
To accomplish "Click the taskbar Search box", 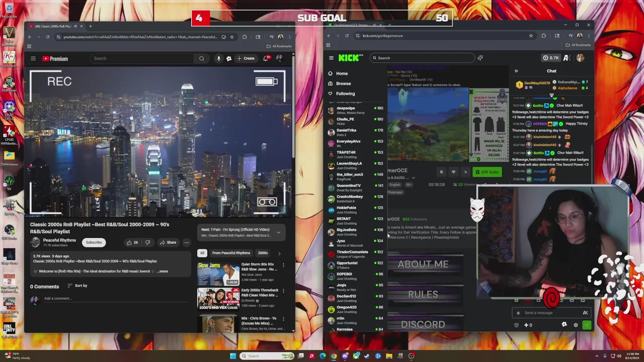I will pos(267,356).
